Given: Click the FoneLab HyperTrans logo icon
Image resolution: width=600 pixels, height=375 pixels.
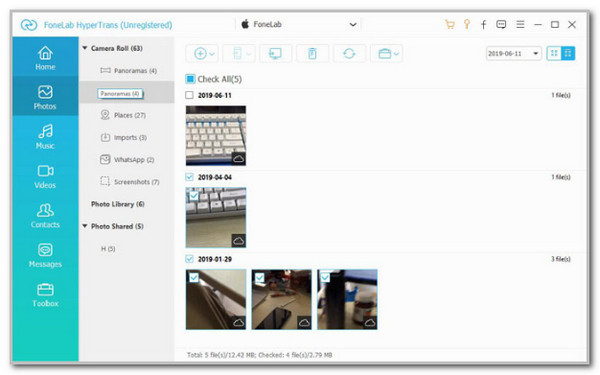Looking at the screenshot, I should (29, 25).
